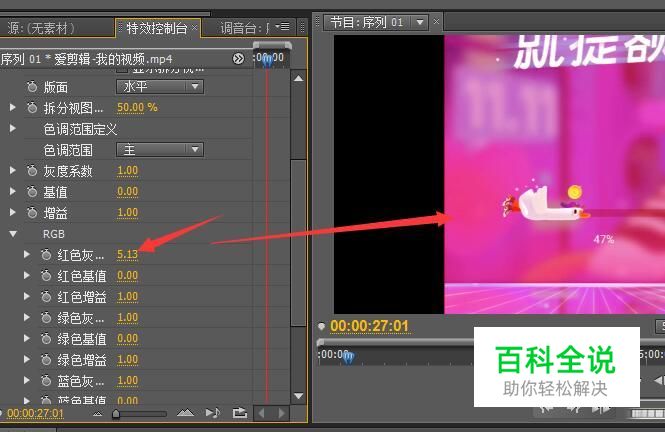Click the 基值 value 0.00
The width and height of the screenshot is (665, 432).
pyautogui.click(x=127, y=192)
